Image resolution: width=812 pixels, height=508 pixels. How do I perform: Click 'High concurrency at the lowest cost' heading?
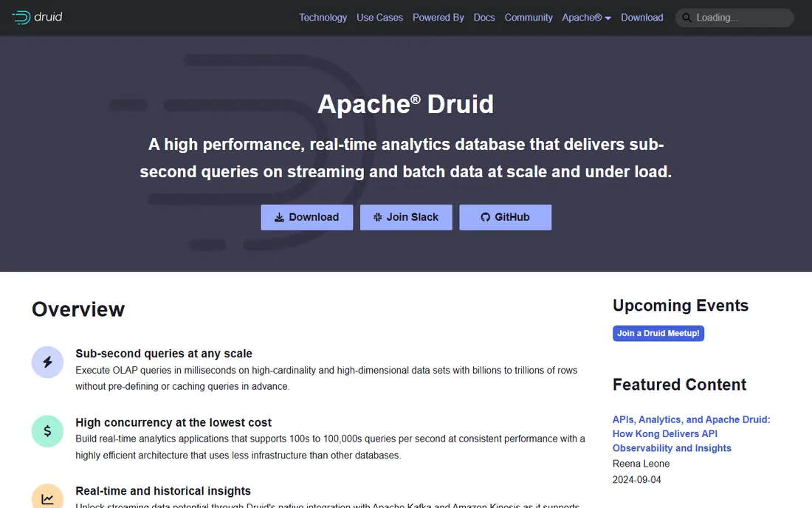(173, 422)
